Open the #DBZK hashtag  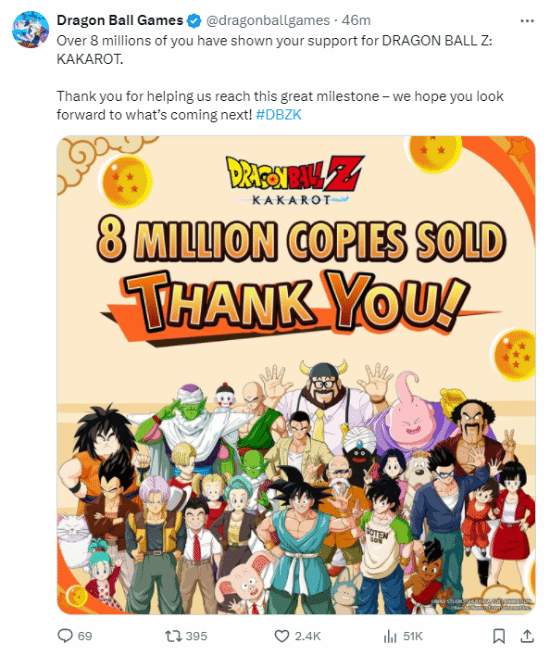point(279,115)
